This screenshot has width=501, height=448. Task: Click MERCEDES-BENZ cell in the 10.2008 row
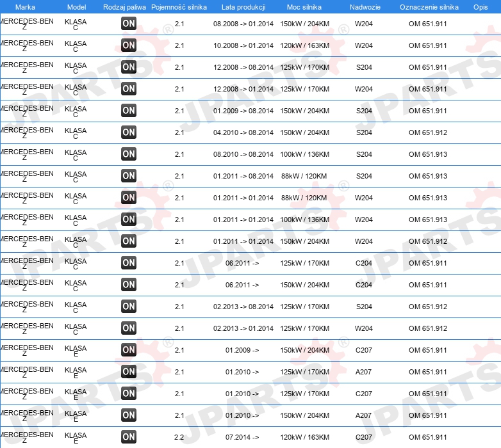27,45
